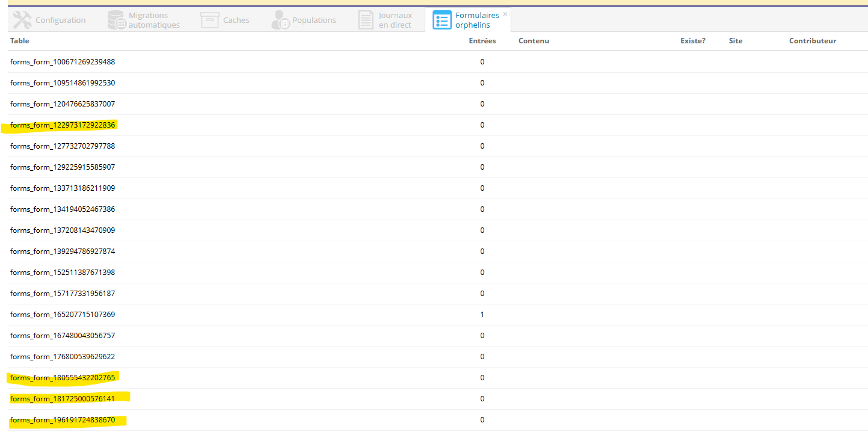The image size is (868, 432).
Task: Click the entry count 1 cell
Action: coord(482,315)
